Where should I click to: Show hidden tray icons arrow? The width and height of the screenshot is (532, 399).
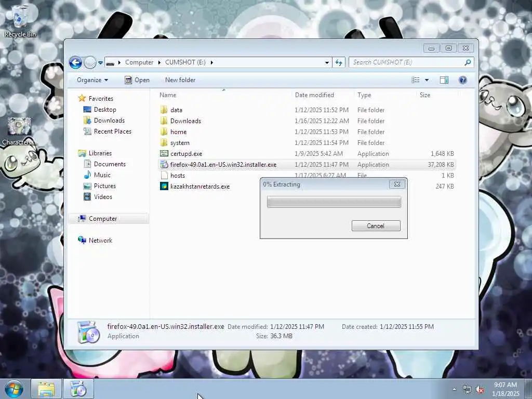454,390
